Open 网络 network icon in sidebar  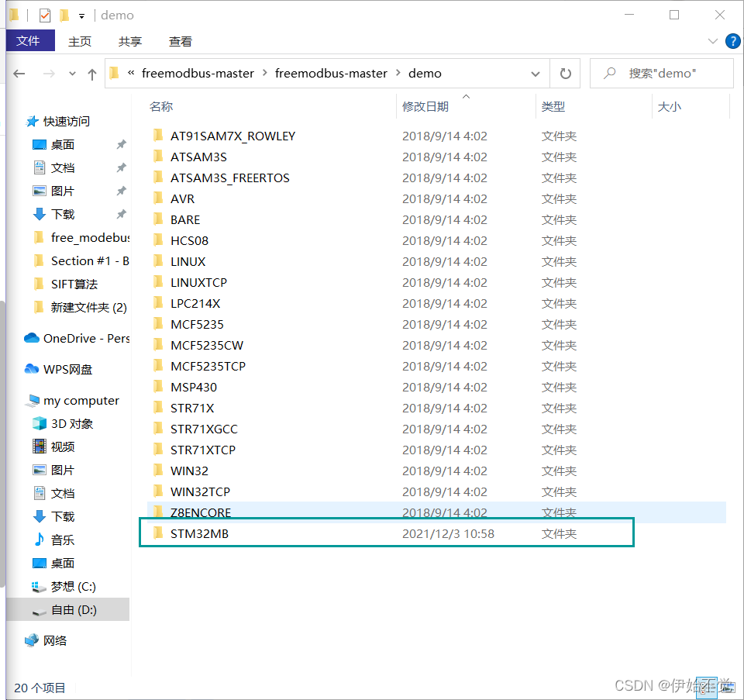32,640
